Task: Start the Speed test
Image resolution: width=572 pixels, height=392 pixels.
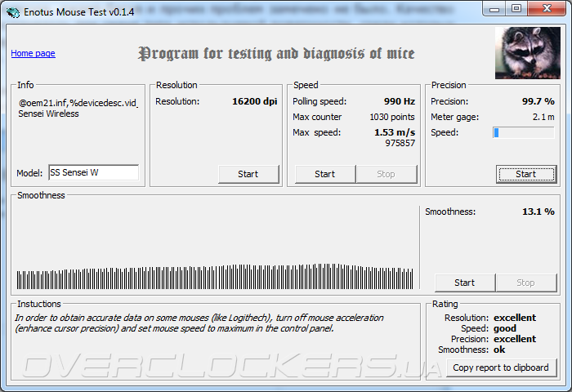Action: (x=325, y=174)
